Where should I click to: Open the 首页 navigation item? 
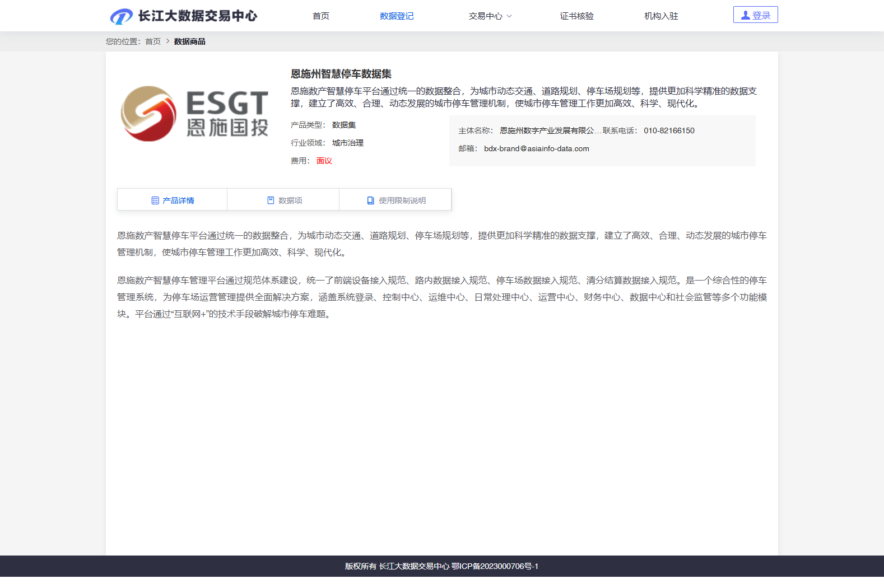point(321,16)
